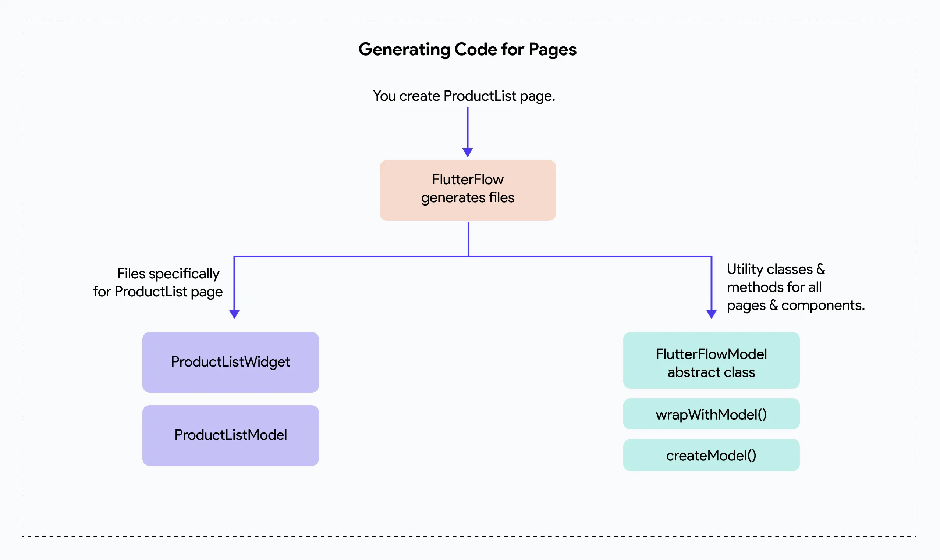Viewport: 940px width, 560px height.
Task: Click the arrowhead above FlutterFlowModel box
Action: 712,314
